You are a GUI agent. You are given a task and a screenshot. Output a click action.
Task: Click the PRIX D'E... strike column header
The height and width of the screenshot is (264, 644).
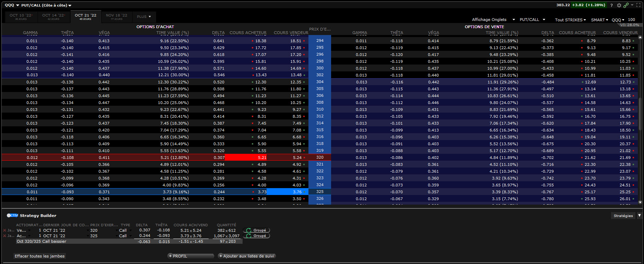(320, 29)
